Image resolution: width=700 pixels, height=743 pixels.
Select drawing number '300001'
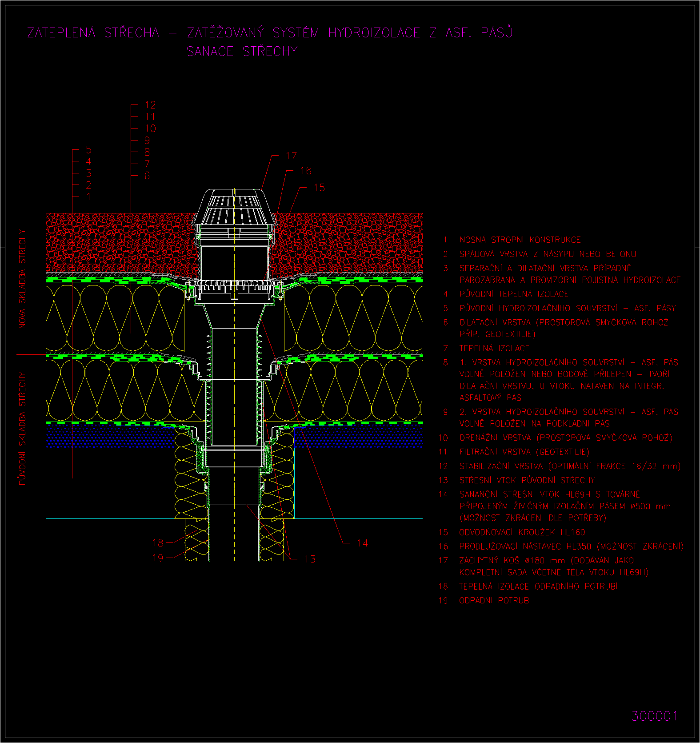655,716
